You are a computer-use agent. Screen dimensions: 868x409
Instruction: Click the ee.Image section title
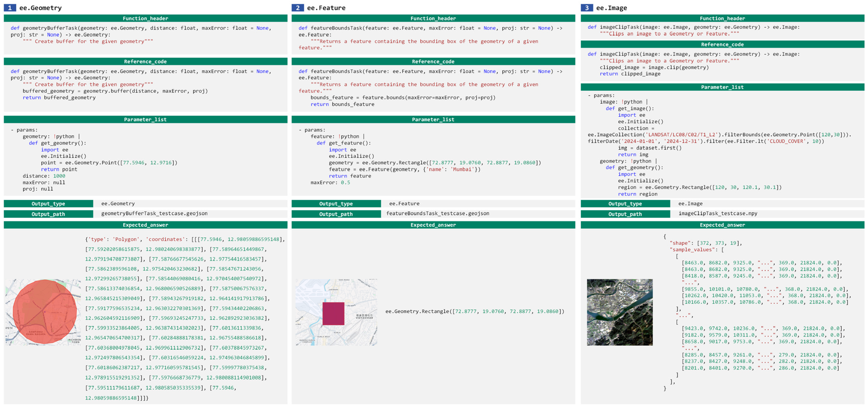pyautogui.click(x=611, y=8)
